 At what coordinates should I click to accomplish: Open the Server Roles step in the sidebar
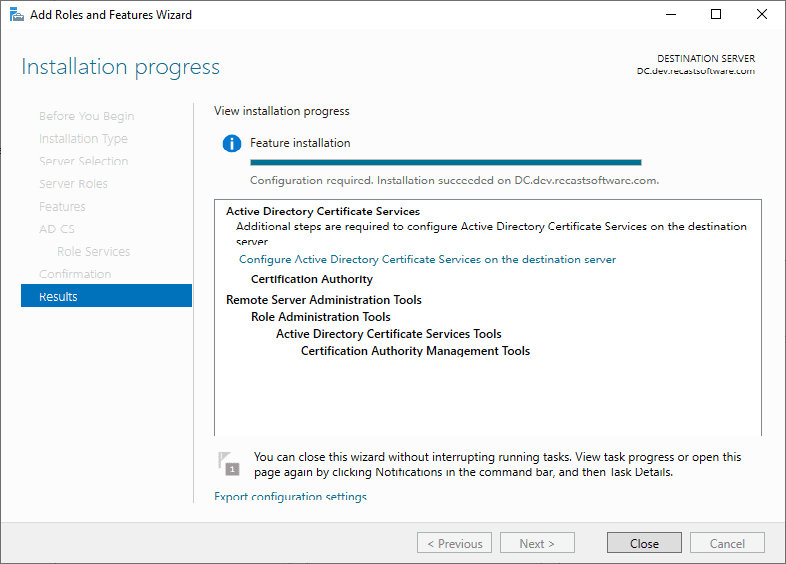(73, 184)
